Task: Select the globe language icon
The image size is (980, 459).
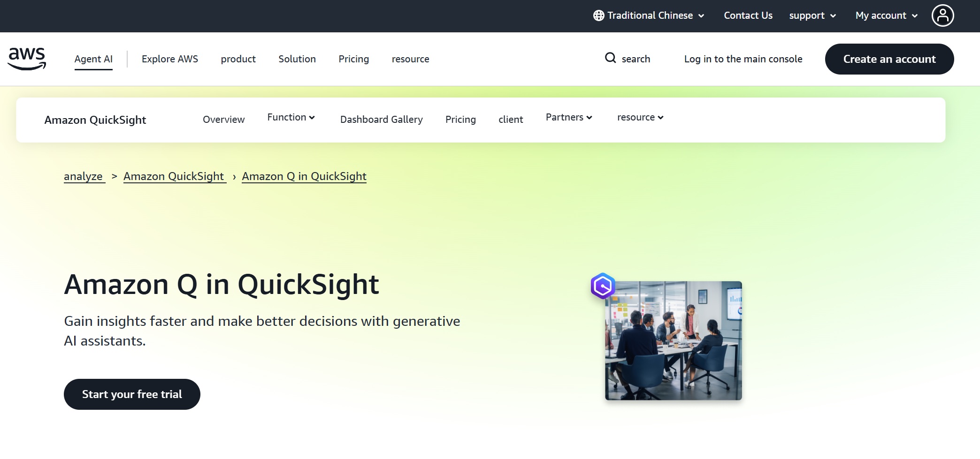Action: pyautogui.click(x=597, y=15)
